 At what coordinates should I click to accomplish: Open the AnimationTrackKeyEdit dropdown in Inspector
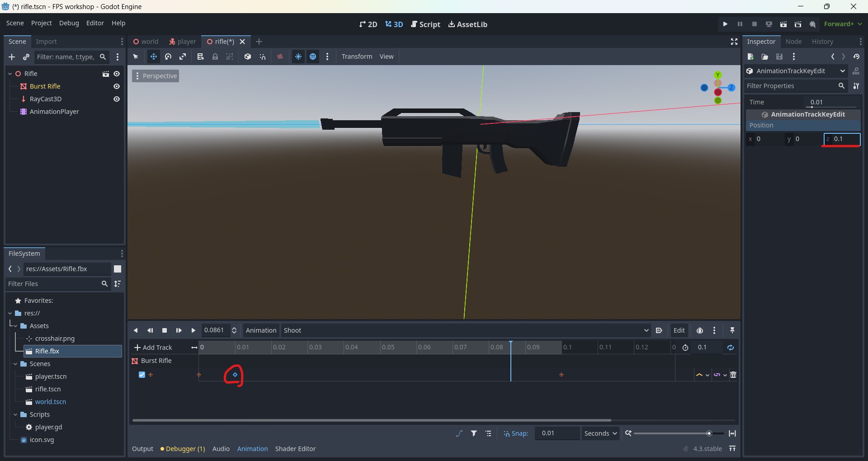(x=843, y=71)
